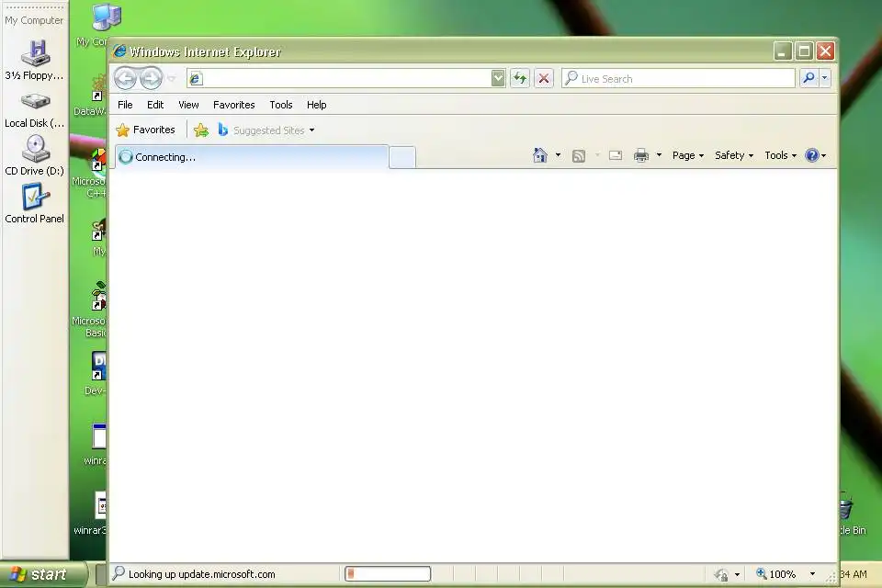Screen dimensions: 882x588
Task: Expand the address bar history dropdown
Action: (498, 78)
